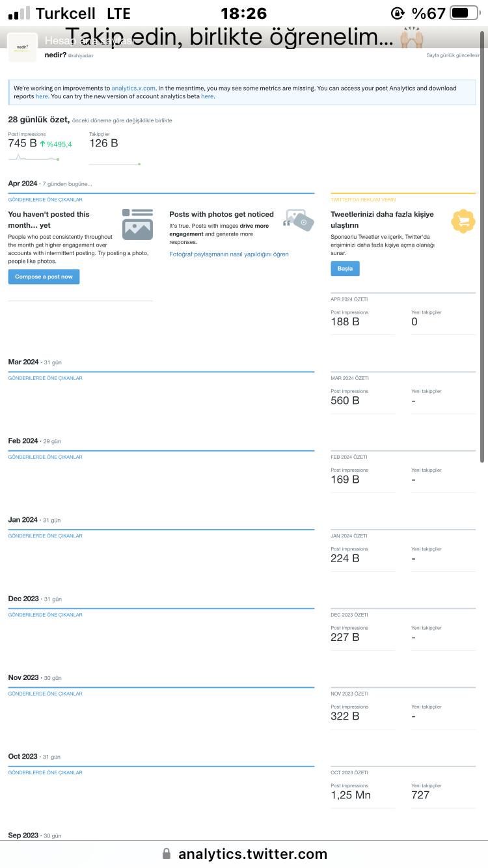Image resolution: width=488 pixels, height=868 pixels.
Task: Select the Mar 2024 month heading
Action: point(23,362)
